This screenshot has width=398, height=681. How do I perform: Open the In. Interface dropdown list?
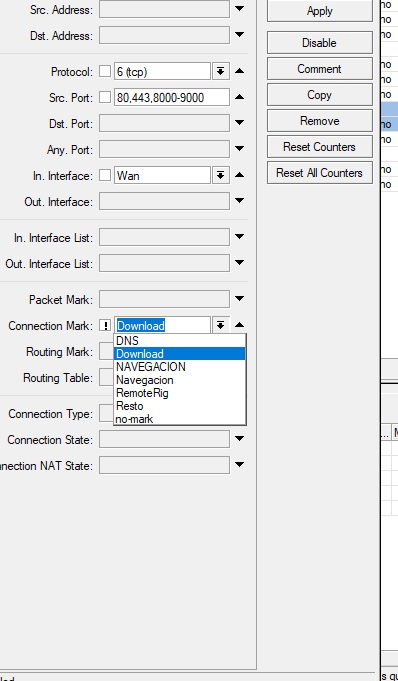[x=221, y=175]
